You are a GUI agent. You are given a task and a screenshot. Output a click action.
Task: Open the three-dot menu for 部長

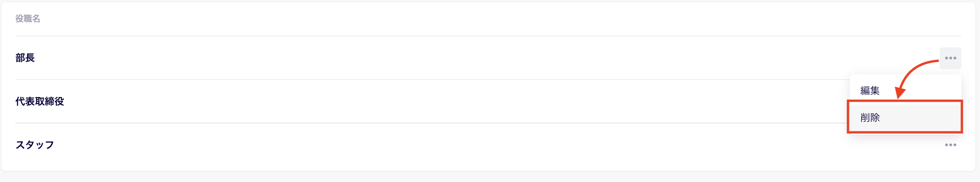950,58
